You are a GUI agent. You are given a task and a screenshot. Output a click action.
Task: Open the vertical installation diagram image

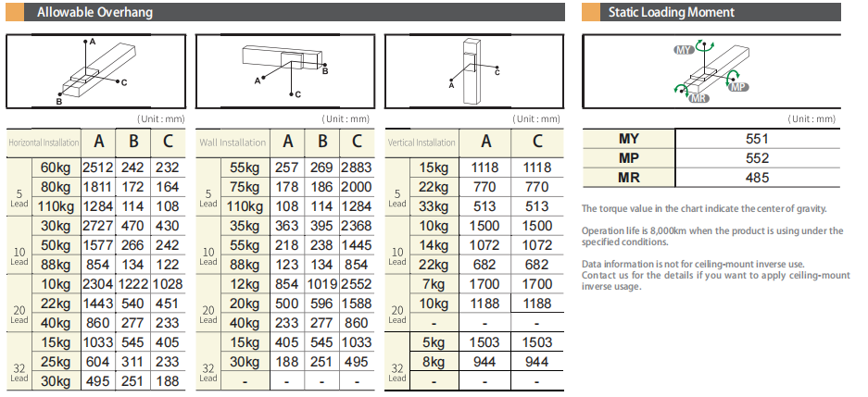472,72
